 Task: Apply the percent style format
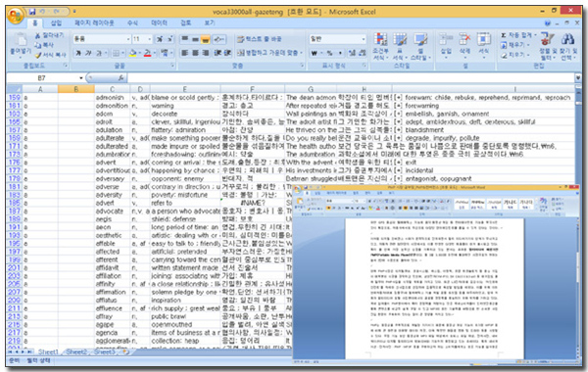[329, 53]
